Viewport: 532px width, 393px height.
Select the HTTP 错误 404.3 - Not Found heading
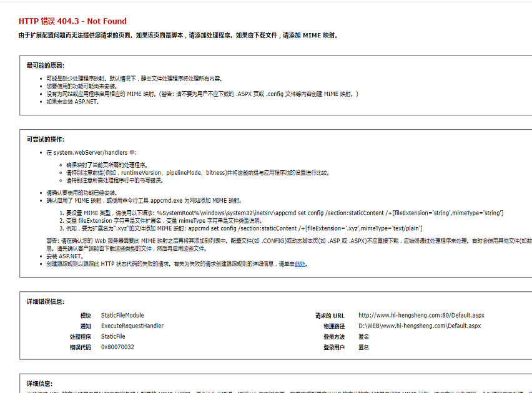click(x=73, y=21)
